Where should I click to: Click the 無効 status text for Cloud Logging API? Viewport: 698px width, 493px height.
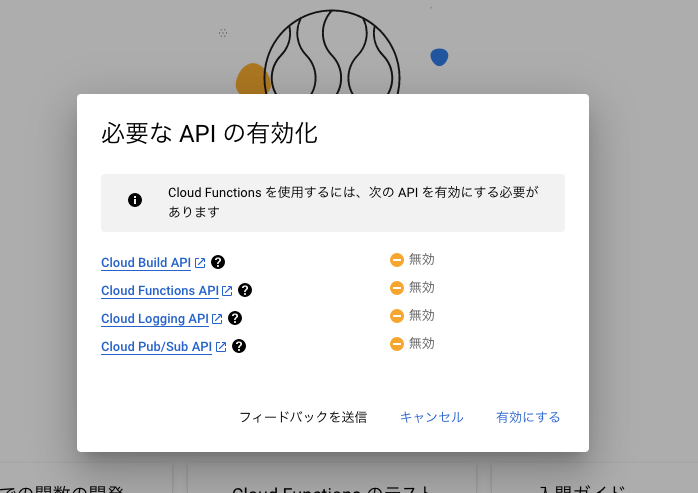[x=422, y=315]
